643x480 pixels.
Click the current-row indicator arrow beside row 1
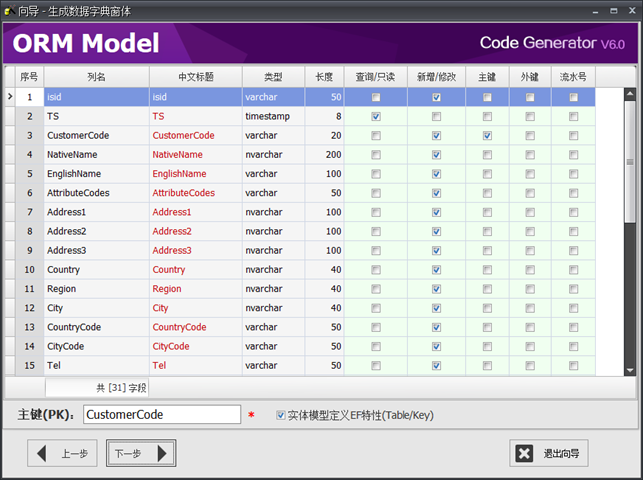coord(9,97)
